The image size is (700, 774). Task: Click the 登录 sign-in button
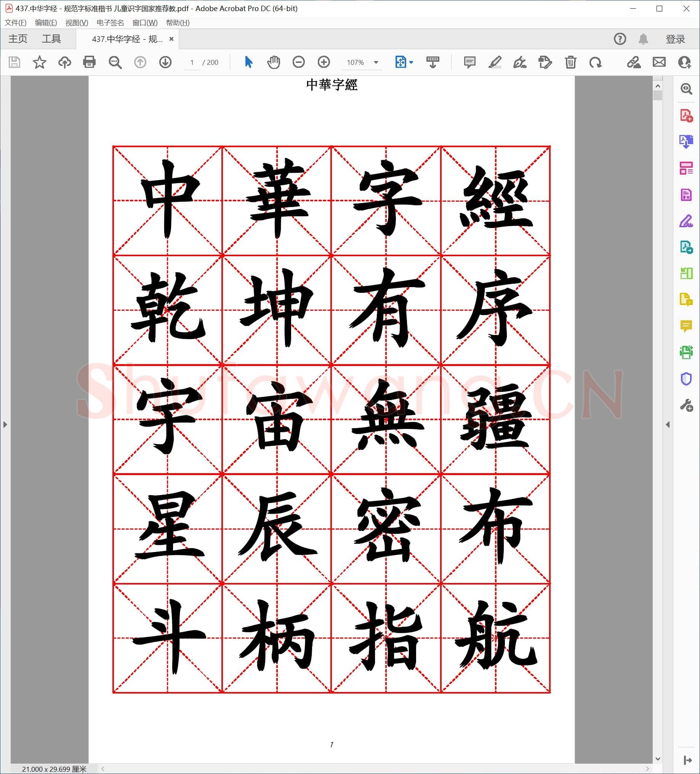tap(676, 39)
